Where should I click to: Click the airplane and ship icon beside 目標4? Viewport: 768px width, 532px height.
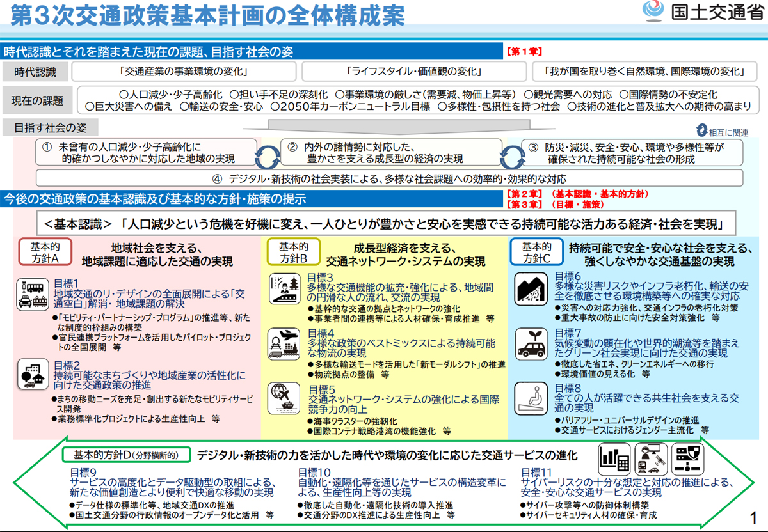pyautogui.click(x=284, y=342)
